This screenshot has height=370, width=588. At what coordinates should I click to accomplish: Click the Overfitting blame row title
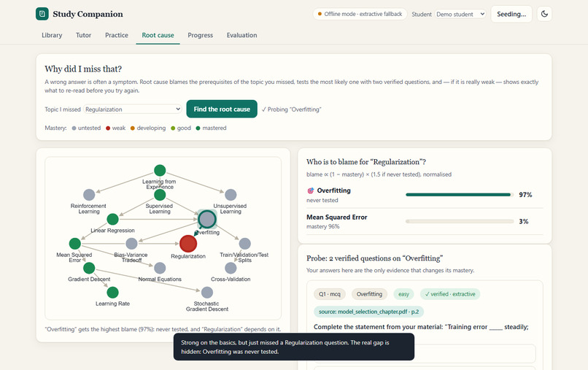point(333,190)
